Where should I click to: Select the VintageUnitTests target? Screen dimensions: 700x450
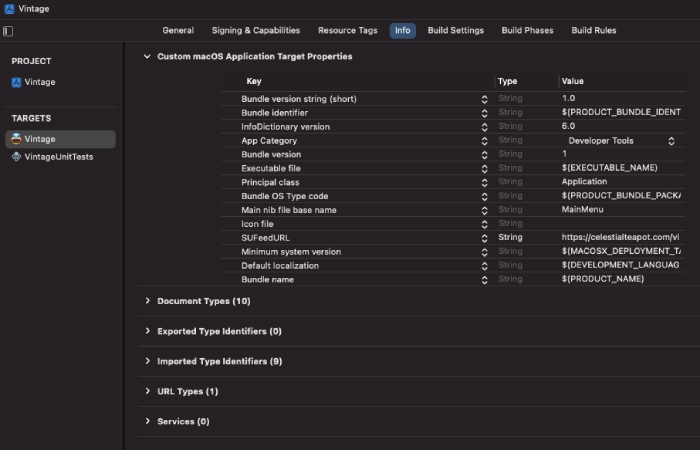(53, 157)
